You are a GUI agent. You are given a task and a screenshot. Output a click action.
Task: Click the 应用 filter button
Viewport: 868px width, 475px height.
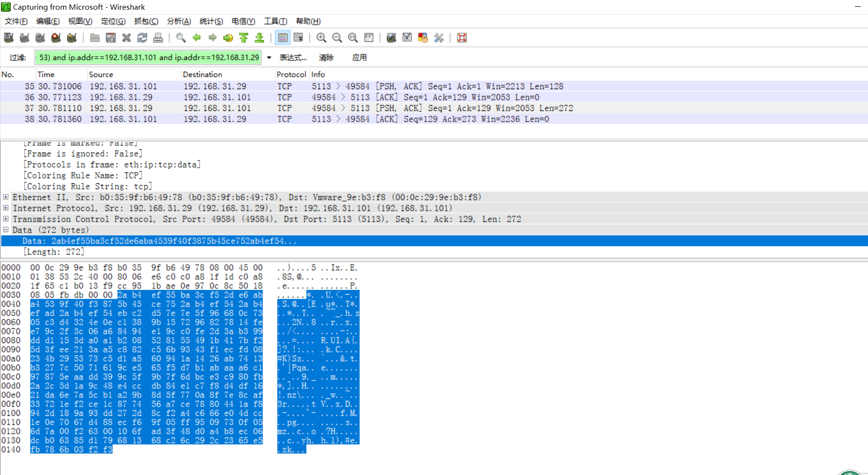359,58
